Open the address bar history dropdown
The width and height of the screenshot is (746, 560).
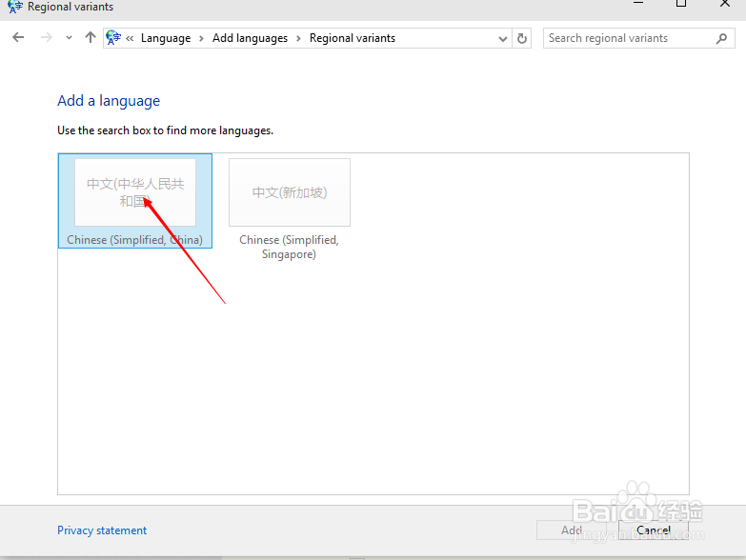coord(502,38)
